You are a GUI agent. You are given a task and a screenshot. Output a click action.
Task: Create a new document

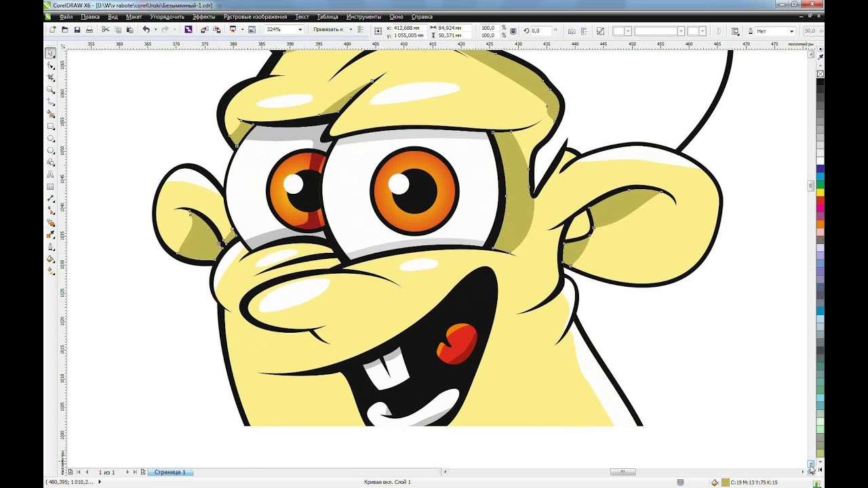click(x=52, y=30)
